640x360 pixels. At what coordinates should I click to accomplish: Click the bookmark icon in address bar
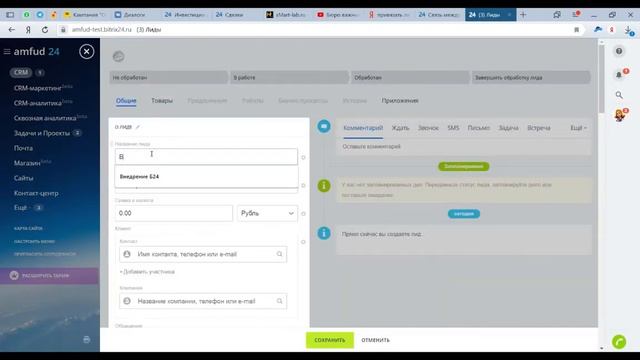coord(576,30)
